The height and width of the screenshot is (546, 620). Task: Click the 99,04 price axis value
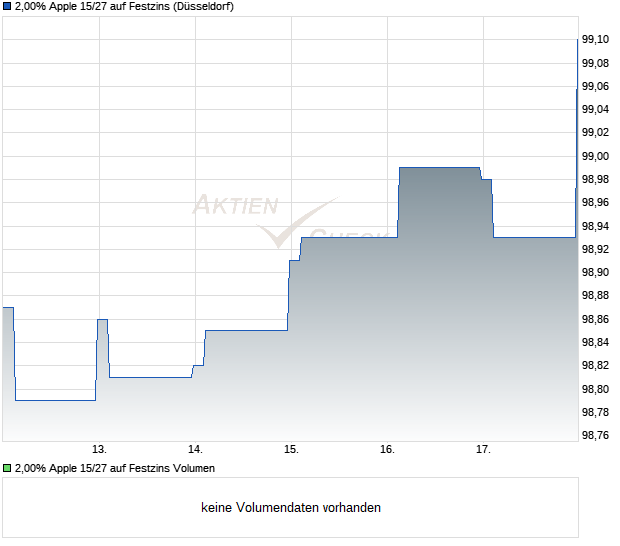coord(595,110)
